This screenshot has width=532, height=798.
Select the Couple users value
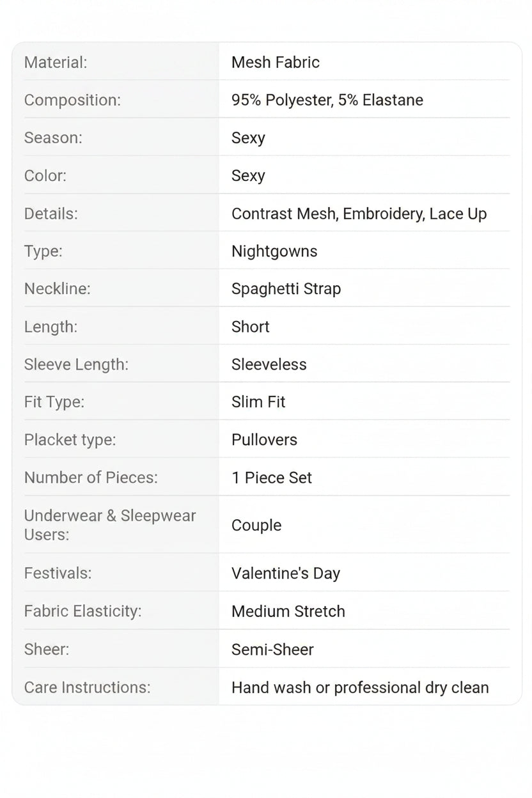pos(256,526)
